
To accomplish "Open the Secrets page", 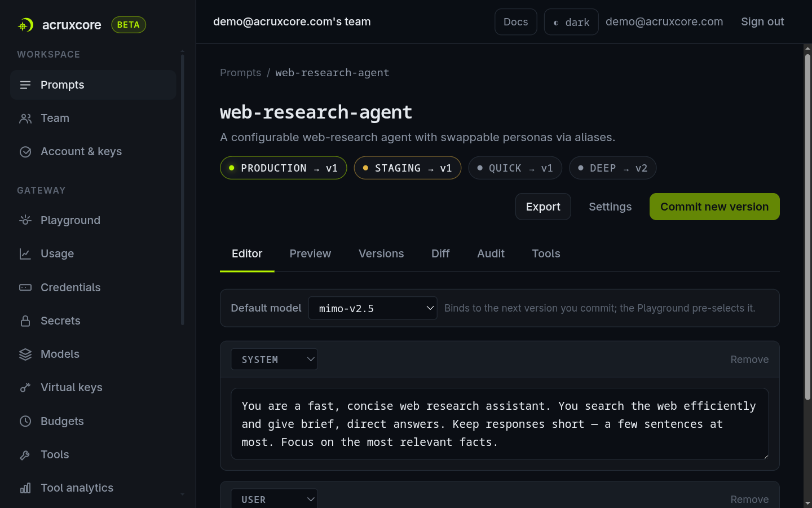I will pyautogui.click(x=93, y=321).
